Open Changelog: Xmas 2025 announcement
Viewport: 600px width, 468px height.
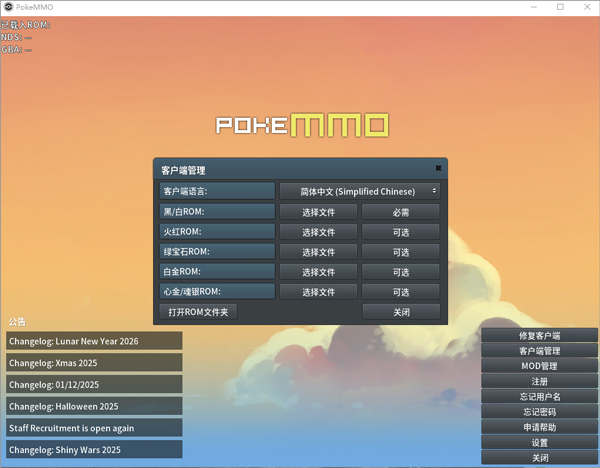coord(94,362)
